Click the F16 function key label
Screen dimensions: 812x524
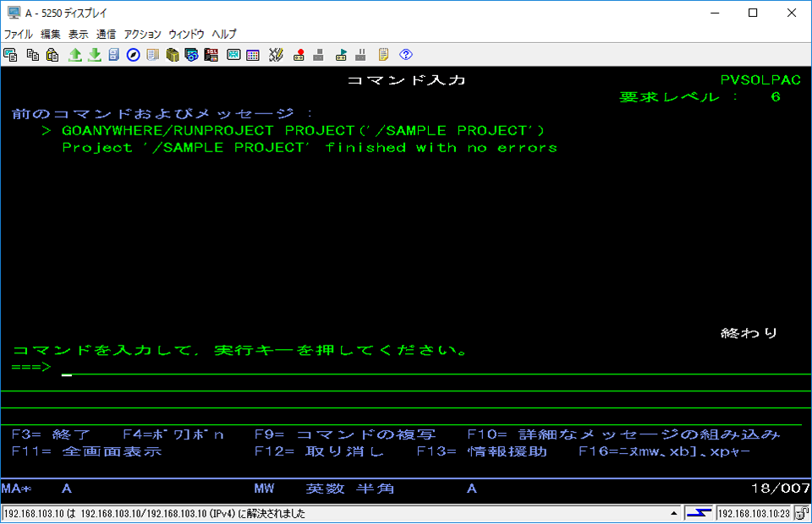665,451
